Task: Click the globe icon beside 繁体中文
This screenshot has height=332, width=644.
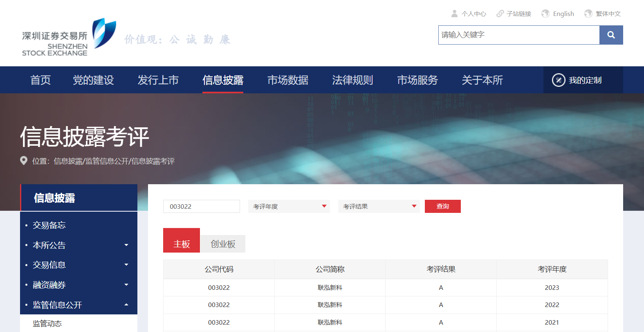Action: pyautogui.click(x=588, y=14)
